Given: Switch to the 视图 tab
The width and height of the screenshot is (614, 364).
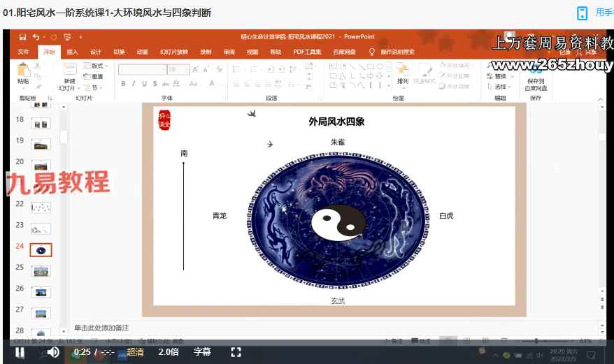Looking at the screenshot, I should pyautogui.click(x=252, y=52).
